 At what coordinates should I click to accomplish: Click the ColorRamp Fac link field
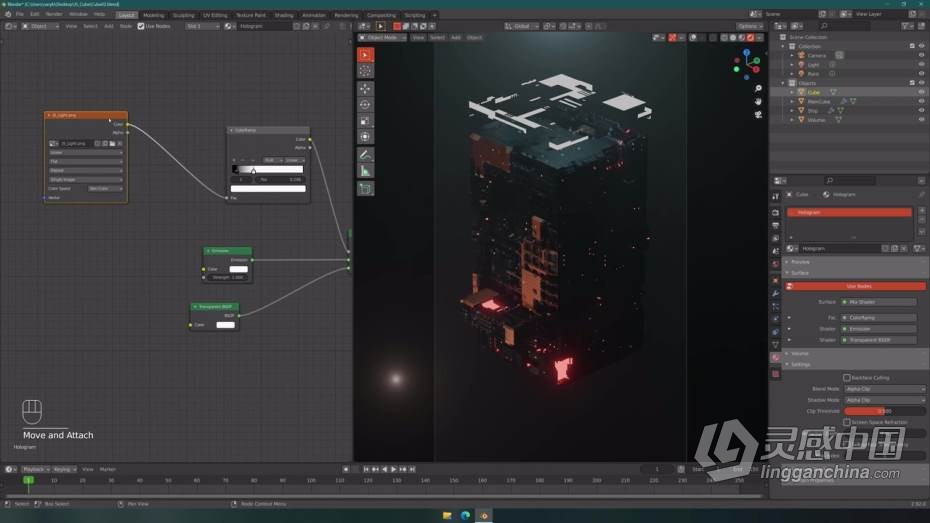880,318
